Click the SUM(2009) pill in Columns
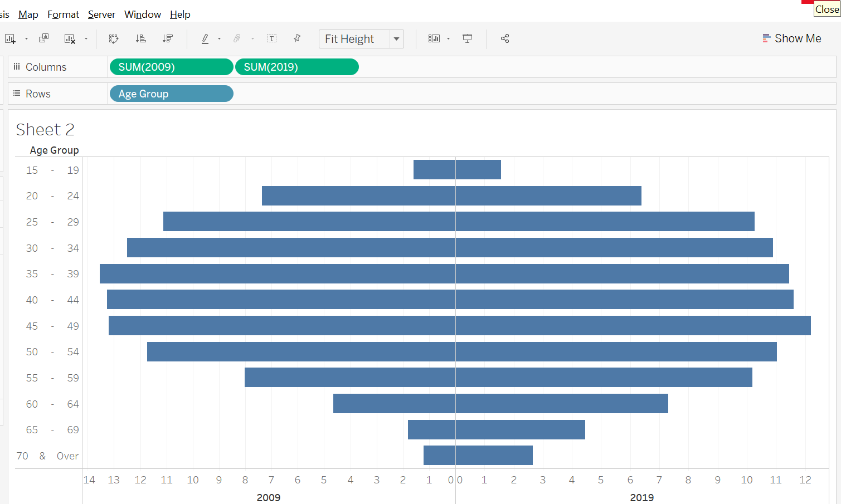This screenshot has width=841, height=504. click(x=171, y=67)
